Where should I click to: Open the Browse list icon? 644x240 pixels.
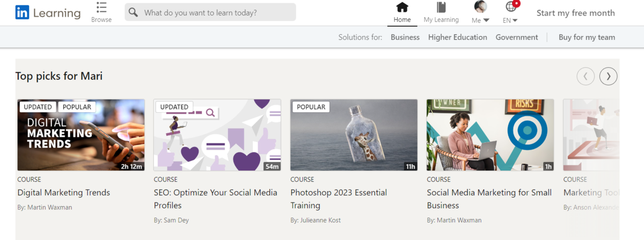[101, 8]
